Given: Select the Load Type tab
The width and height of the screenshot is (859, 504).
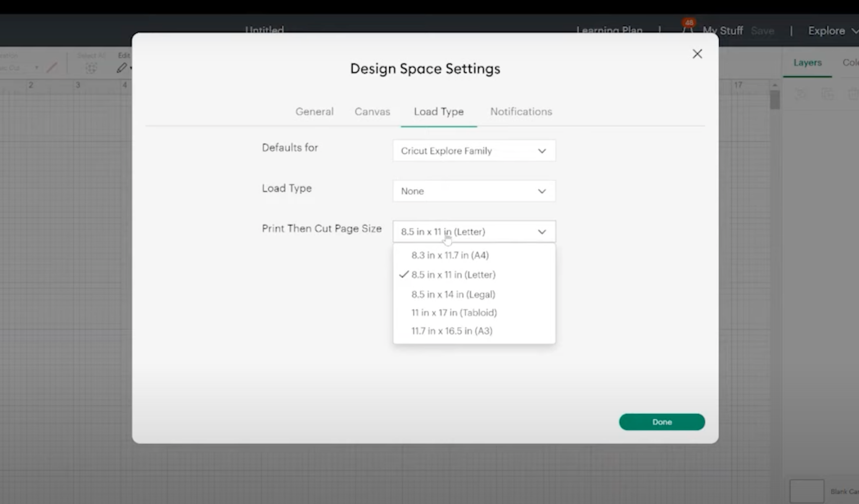Looking at the screenshot, I should 439,112.
